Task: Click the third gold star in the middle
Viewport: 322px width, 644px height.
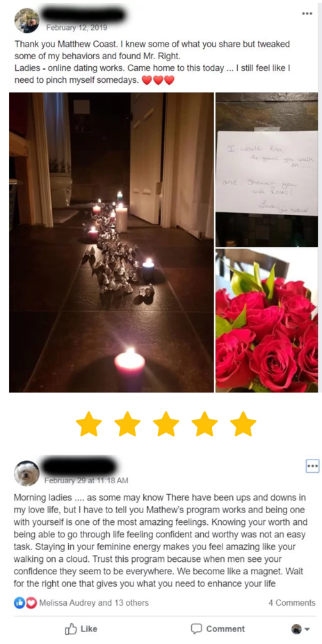Action: pyautogui.click(x=166, y=424)
